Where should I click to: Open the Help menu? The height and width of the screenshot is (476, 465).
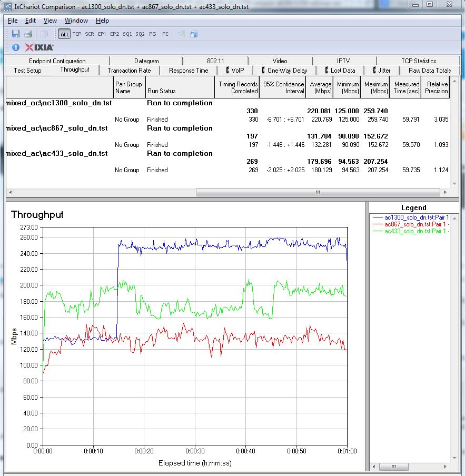102,21
